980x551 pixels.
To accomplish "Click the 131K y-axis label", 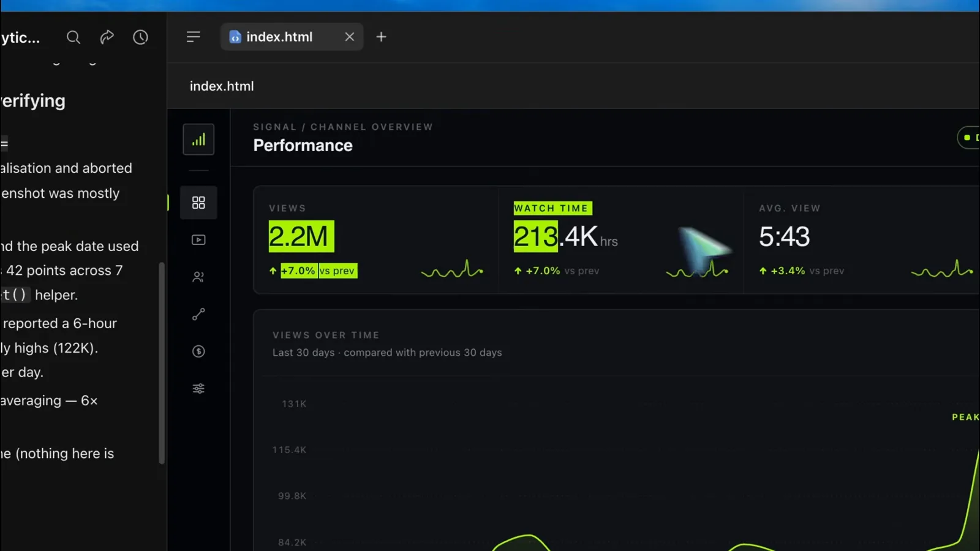I will 295,404.
